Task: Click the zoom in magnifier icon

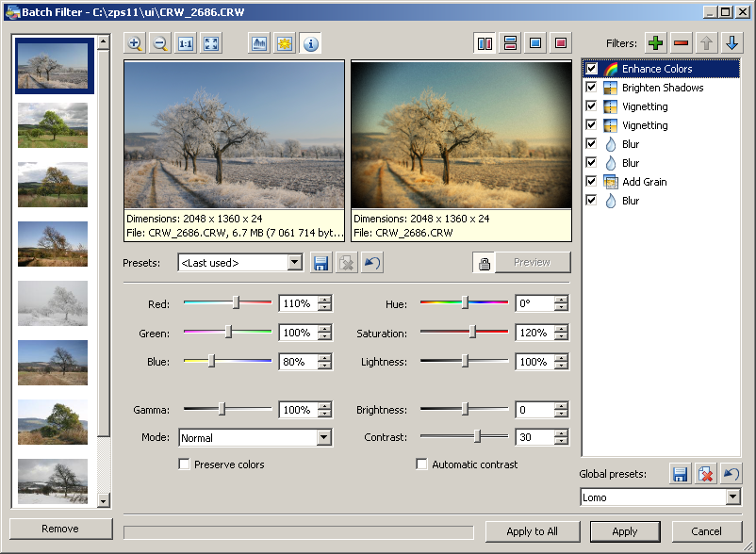Action: click(135, 43)
